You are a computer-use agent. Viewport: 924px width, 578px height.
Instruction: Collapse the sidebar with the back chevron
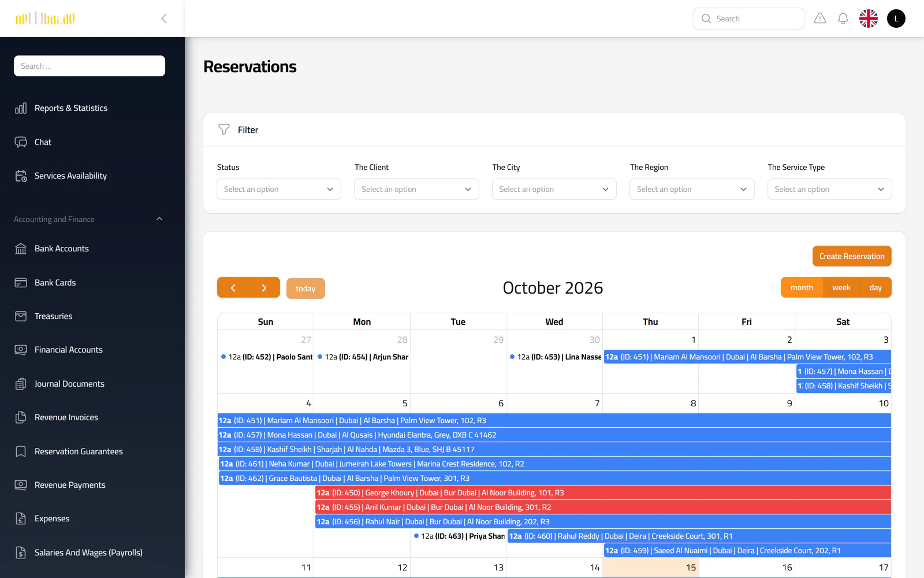pyautogui.click(x=164, y=18)
